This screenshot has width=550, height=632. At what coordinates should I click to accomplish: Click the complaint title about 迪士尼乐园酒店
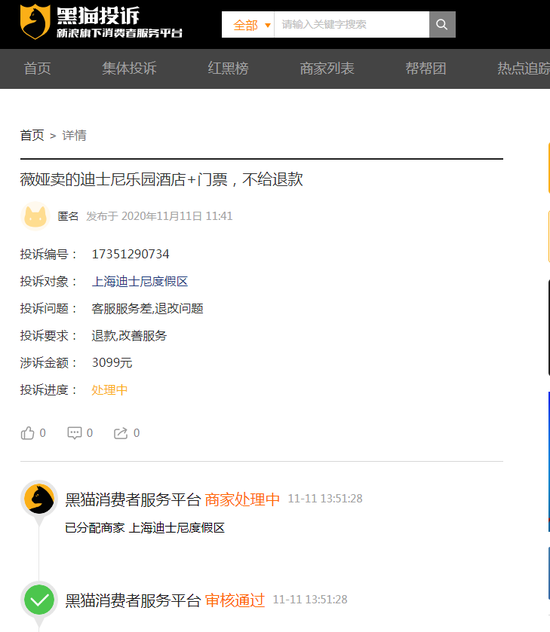click(162, 179)
